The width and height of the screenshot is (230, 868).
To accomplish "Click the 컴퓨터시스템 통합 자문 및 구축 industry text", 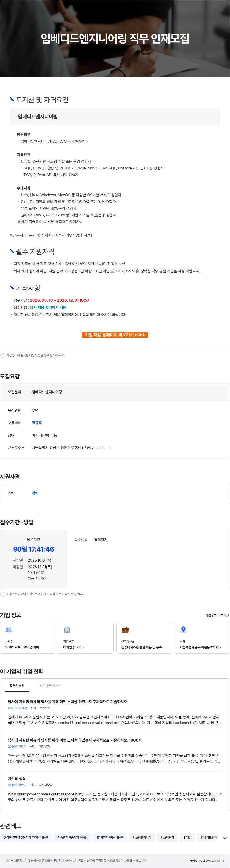I will [143, 647].
